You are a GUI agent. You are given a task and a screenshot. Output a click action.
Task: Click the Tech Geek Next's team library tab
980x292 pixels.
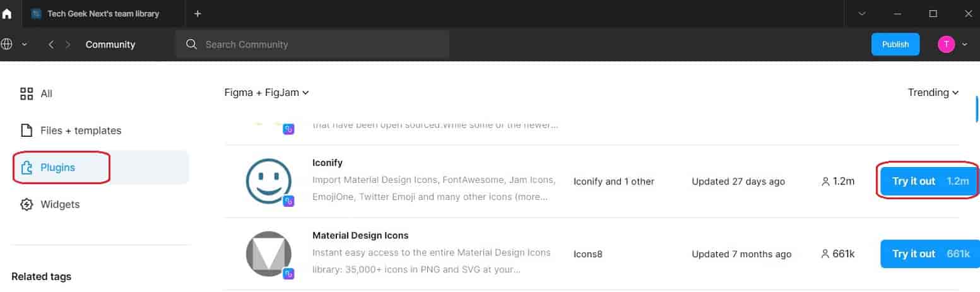point(103,13)
